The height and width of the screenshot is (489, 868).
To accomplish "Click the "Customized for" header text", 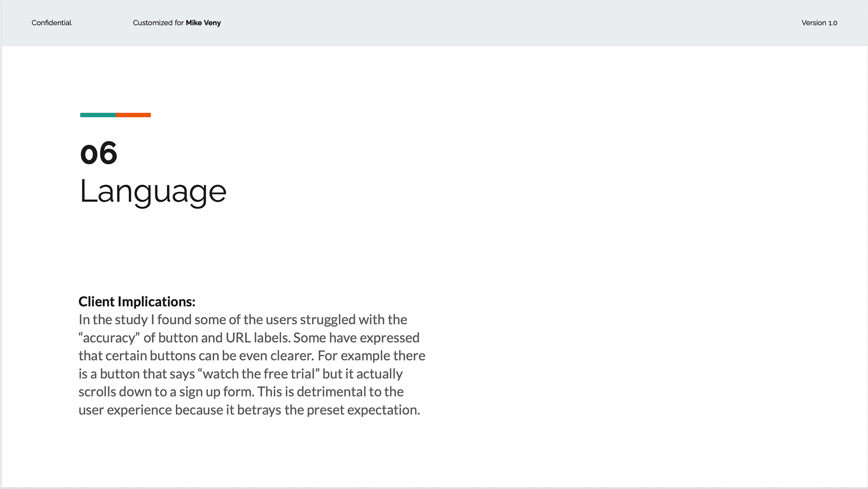I will point(158,23).
